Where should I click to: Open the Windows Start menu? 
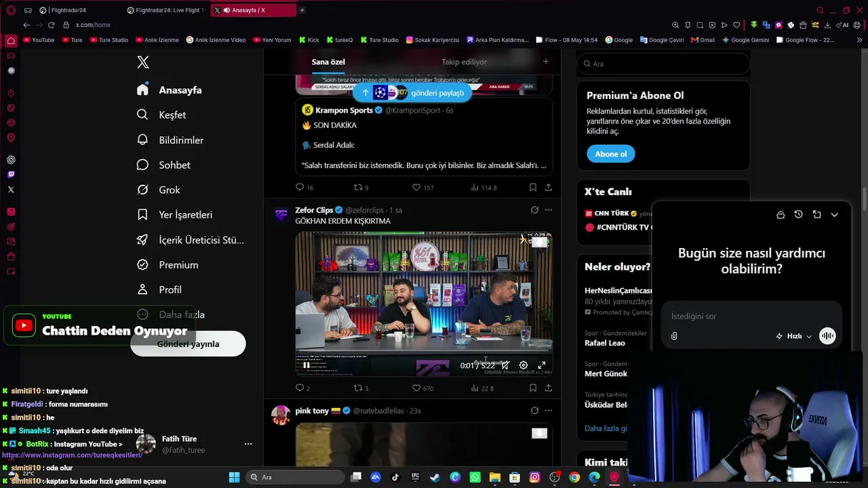click(x=234, y=477)
